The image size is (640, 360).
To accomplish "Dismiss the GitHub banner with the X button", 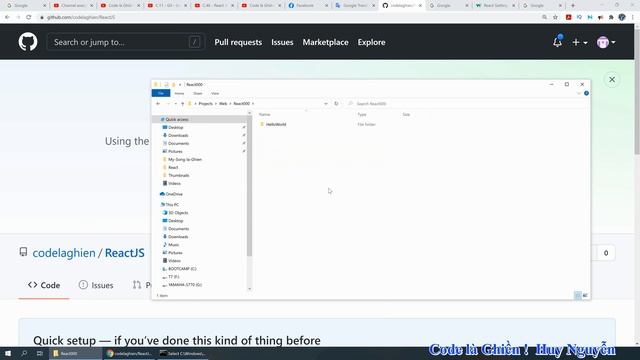I will click(612, 80).
